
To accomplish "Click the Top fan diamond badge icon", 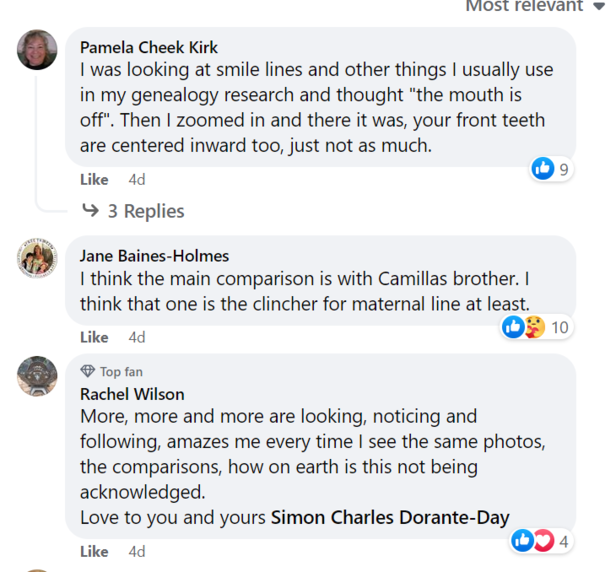I will [x=87, y=372].
